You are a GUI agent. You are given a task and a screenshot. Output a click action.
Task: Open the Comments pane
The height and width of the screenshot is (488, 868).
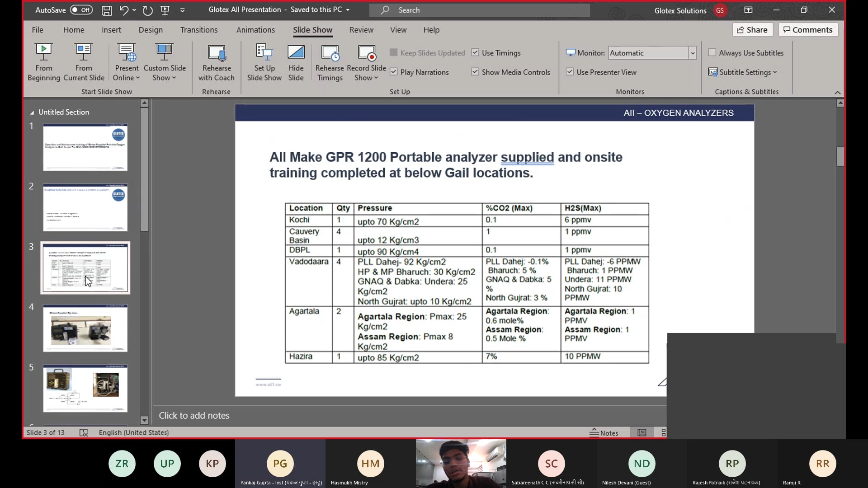[807, 29]
